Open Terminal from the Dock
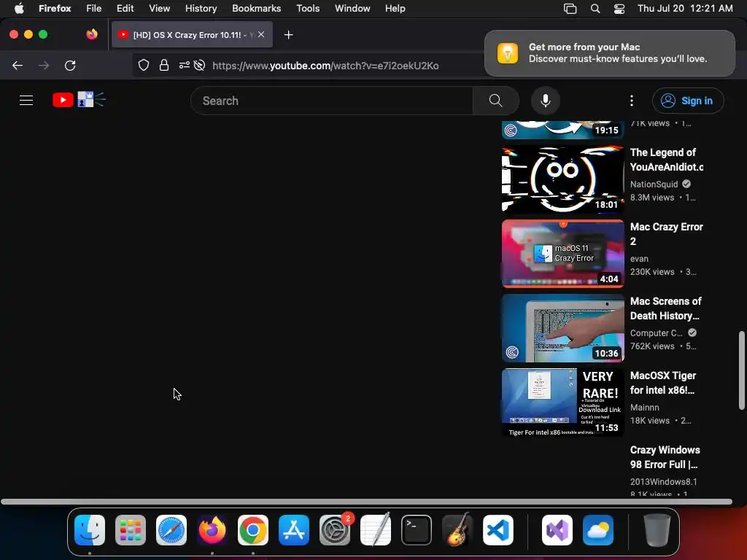747x560 pixels. (x=417, y=530)
